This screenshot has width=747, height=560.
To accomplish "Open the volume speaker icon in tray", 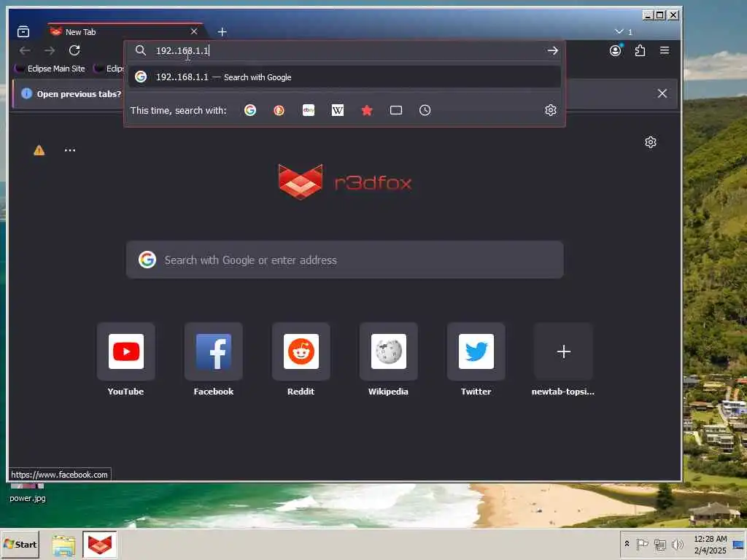I will (677, 544).
